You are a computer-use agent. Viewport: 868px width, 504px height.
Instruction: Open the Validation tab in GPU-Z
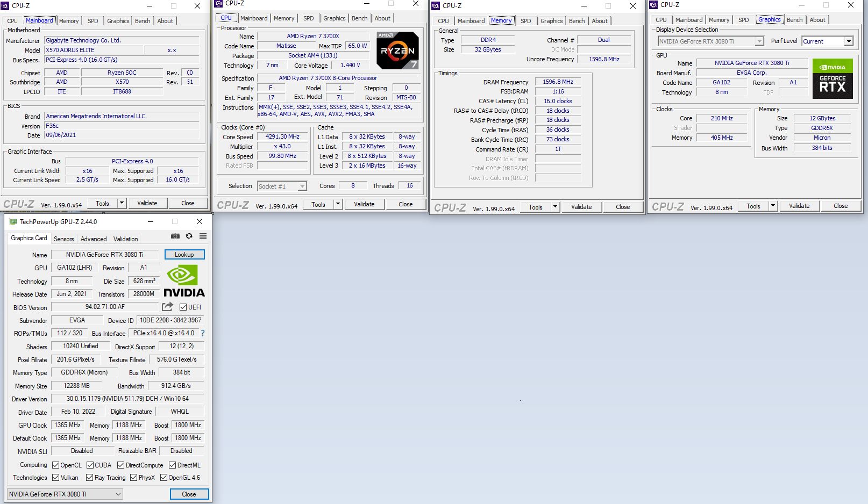pyautogui.click(x=126, y=239)
